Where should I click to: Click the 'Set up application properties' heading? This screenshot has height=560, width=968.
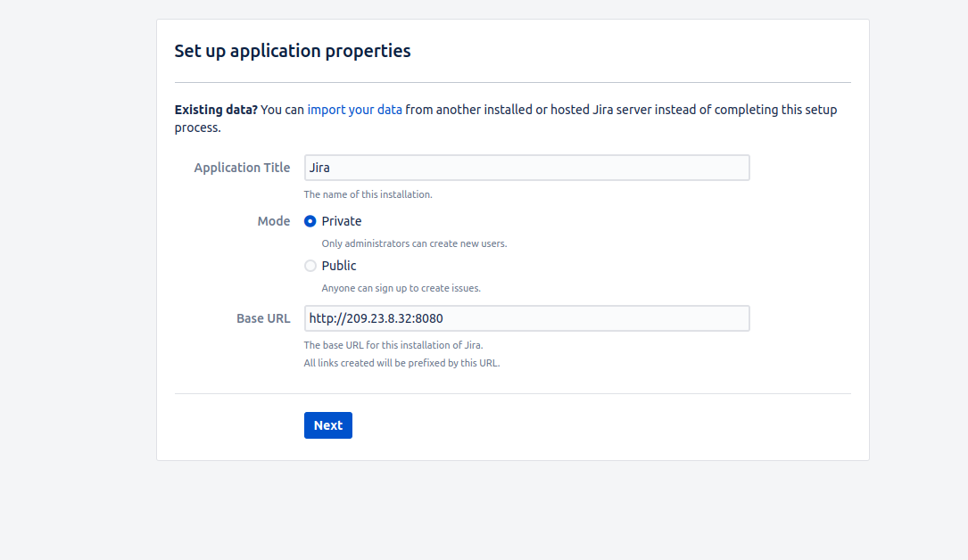(293, 51)
